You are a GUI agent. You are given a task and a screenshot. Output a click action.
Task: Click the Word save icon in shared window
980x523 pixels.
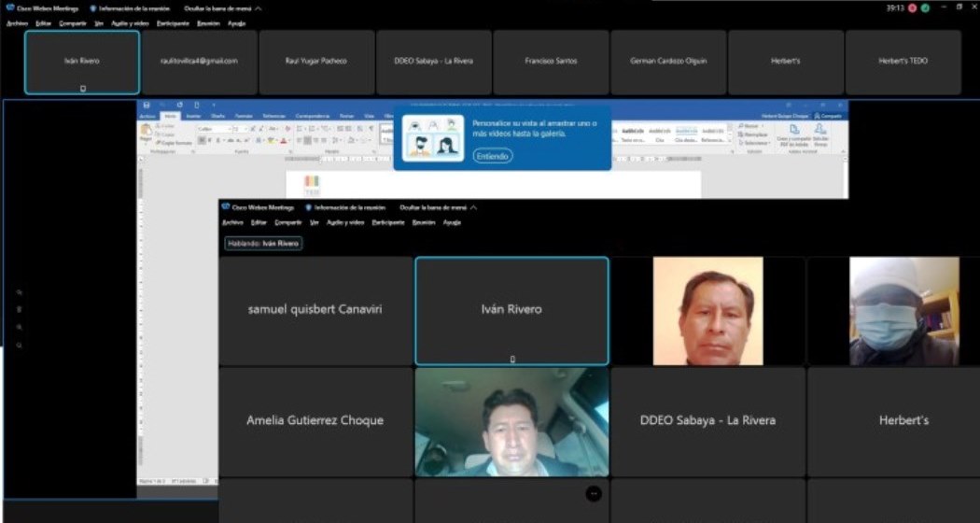147,106
